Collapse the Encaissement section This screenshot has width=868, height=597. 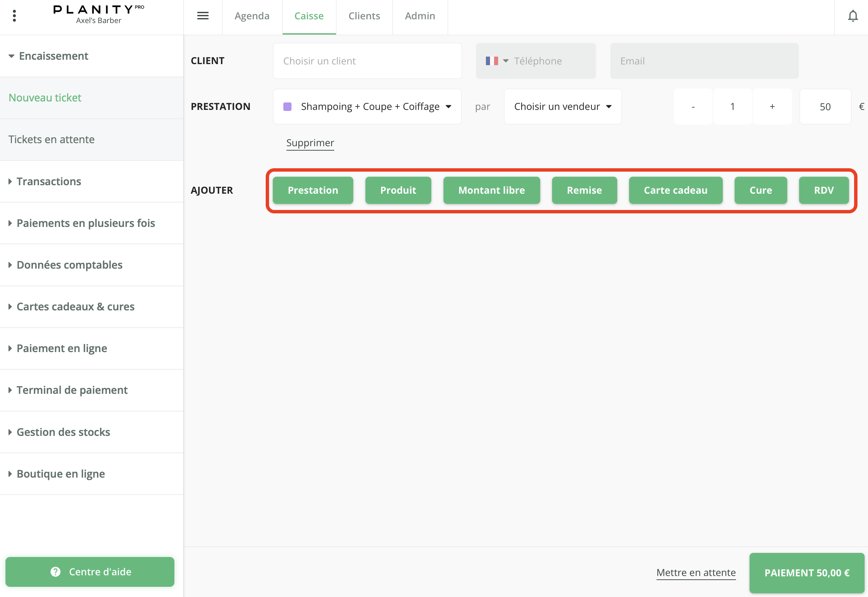[54, 56]
